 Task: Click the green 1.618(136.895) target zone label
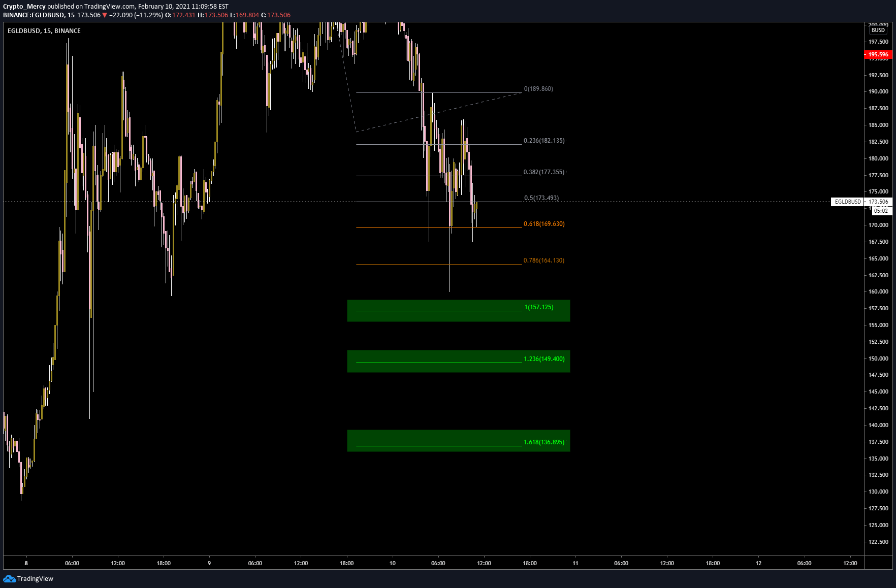tap(544, 442)
